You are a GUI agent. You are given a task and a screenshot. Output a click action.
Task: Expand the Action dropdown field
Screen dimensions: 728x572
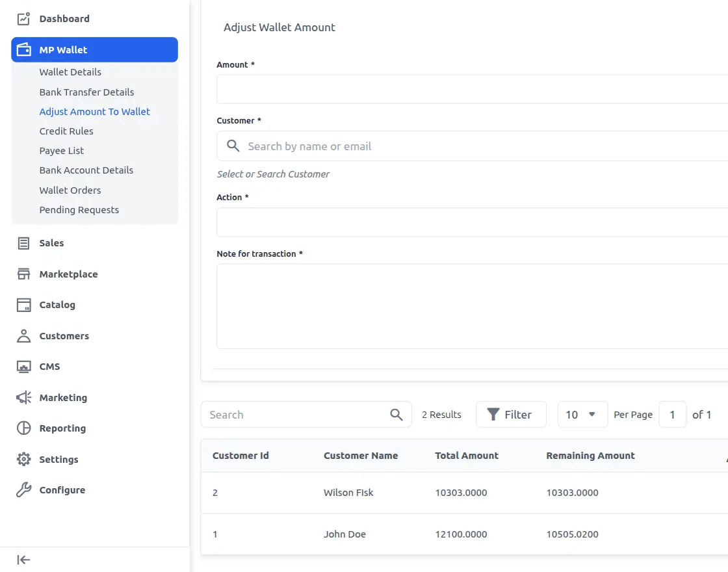[455, 222]
